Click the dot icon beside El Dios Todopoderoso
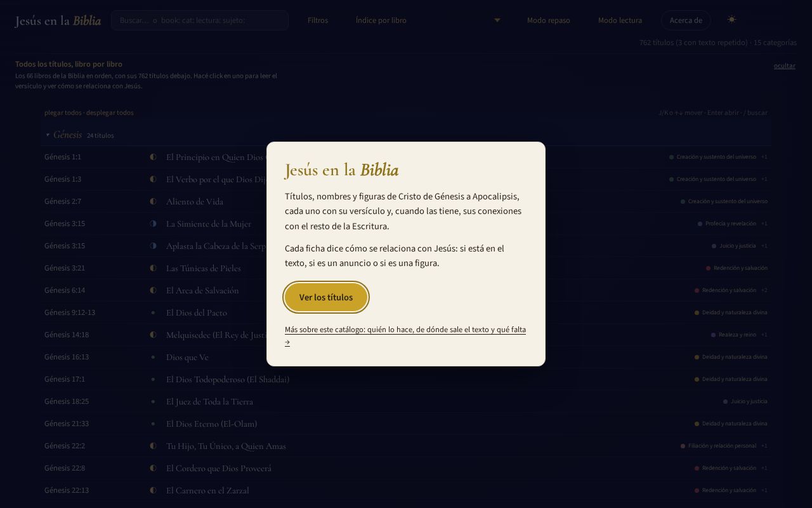 click(153, 379)
